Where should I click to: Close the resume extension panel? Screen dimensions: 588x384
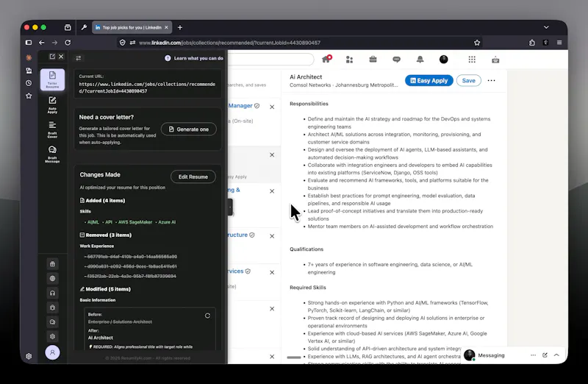tap(61, 57)
